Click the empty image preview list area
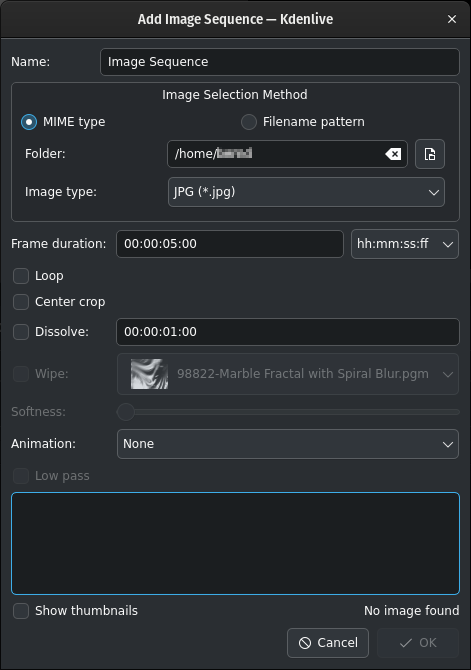This screenshot has width=471, height=670. coord(236,544)
